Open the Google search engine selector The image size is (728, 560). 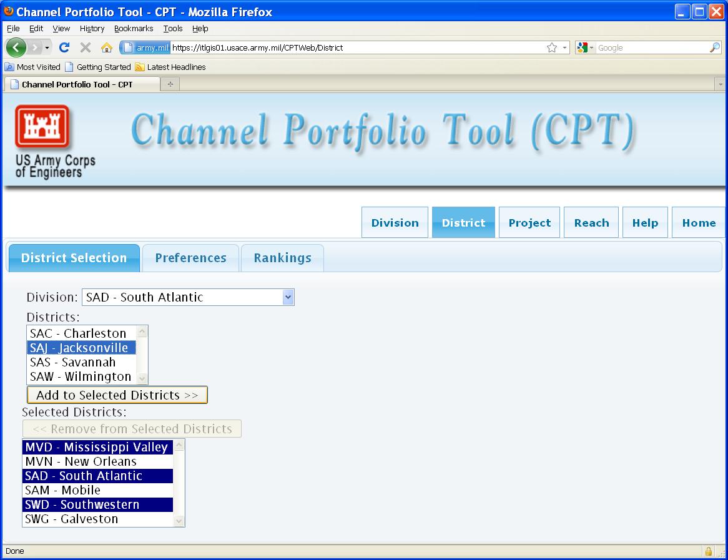click(x=585, y=47)
